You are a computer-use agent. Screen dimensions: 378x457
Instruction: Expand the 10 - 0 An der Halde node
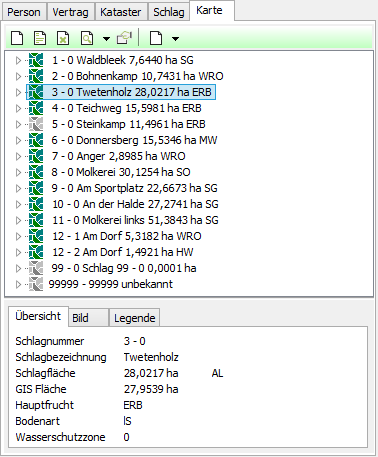[18, 204]
